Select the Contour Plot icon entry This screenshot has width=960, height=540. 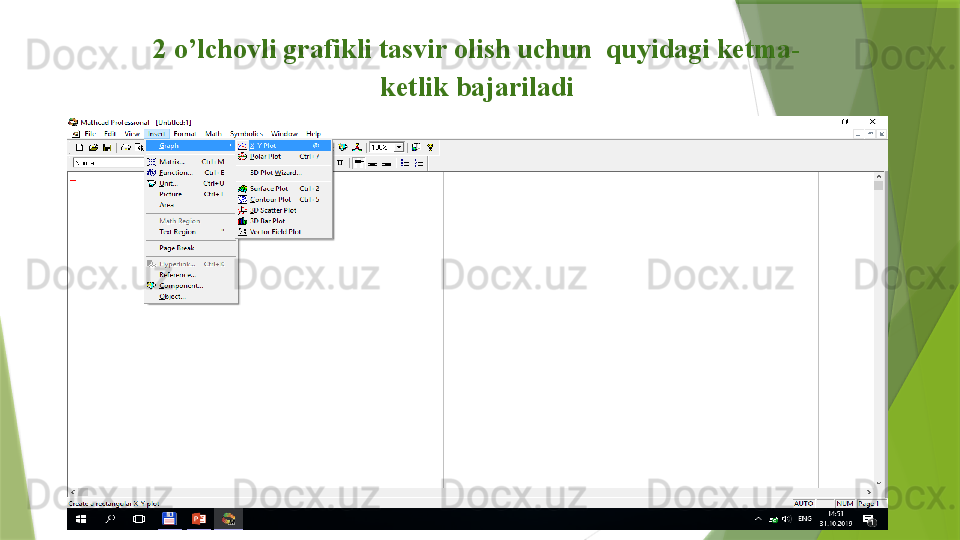[x=269, y=199]
